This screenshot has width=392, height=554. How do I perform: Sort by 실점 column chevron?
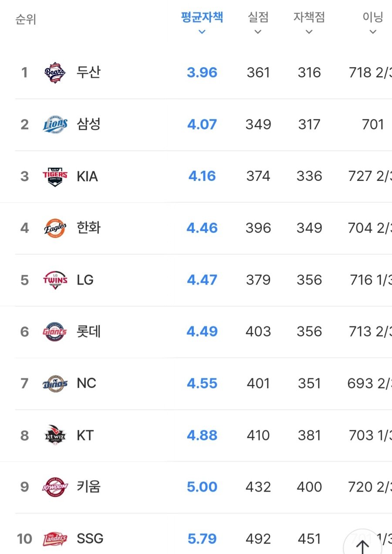[258, 32]
